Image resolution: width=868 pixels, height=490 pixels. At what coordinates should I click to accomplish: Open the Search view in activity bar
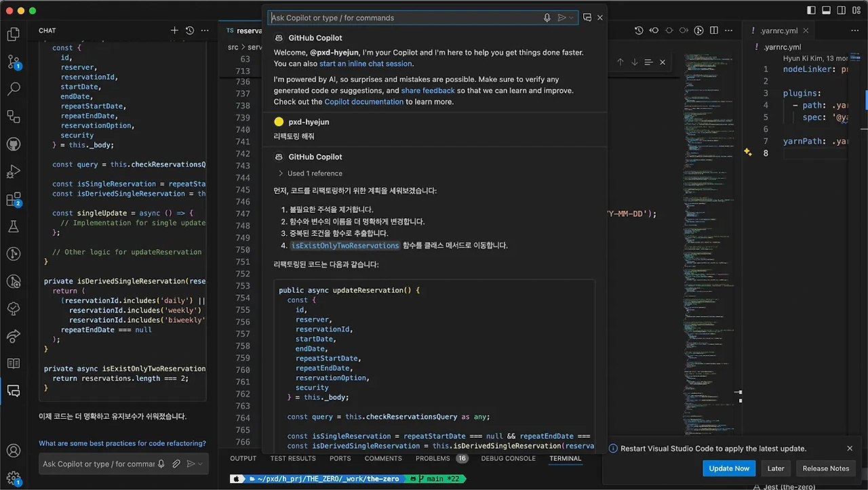tap(14, 89)
